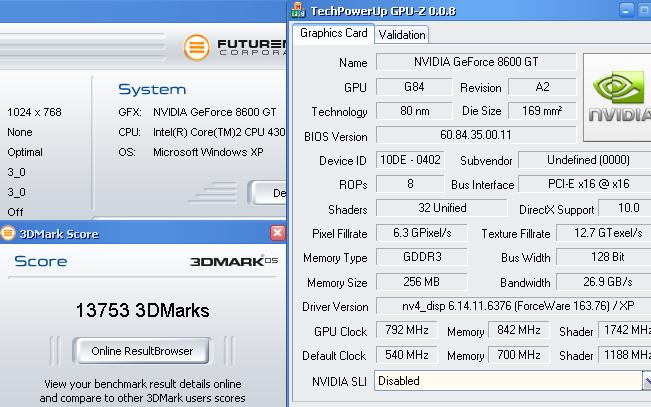Click the GPU-Z title bar app icon

[x=298, y=10]
